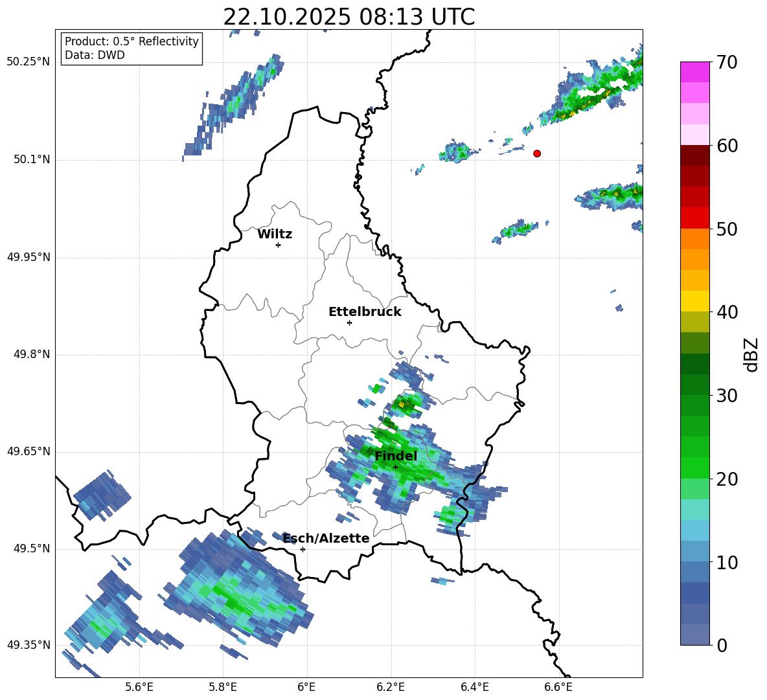Click the yellow colorbar band near 40

pos(695,301)
